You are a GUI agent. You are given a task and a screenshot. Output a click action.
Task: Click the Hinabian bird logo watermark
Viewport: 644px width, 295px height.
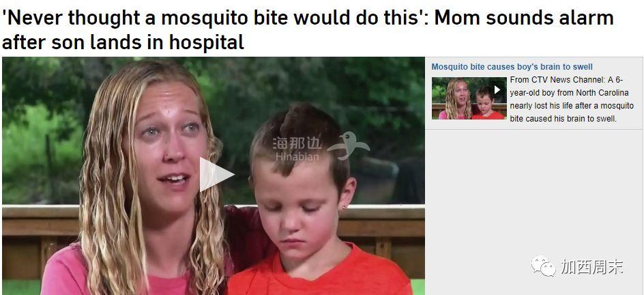[349, 145]
